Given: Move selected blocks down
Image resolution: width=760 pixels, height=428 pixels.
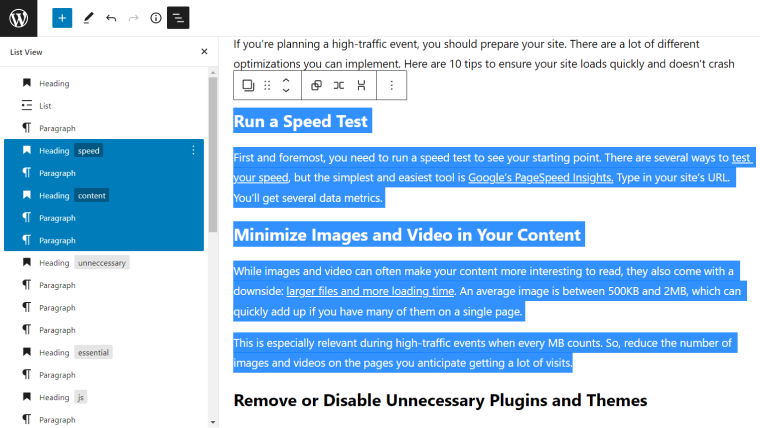Looking at the screenshot, I should (x=286, y=90).
